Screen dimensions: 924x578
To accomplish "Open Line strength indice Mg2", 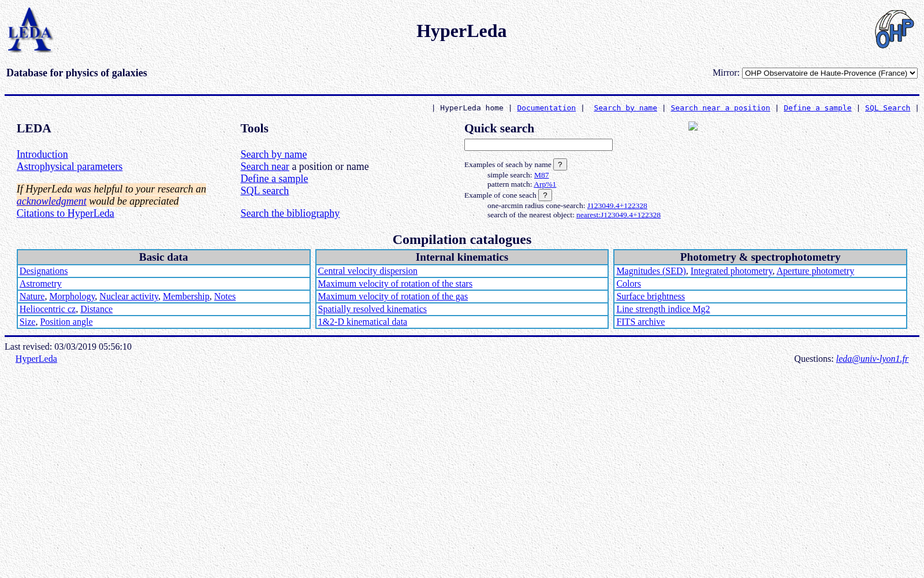I will click(663, 309).
